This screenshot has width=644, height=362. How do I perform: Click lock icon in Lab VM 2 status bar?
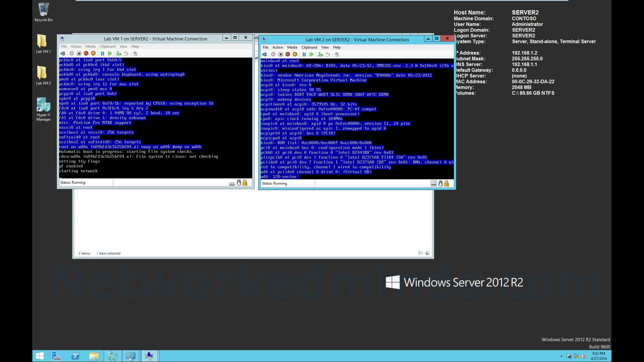pos(446,183)
